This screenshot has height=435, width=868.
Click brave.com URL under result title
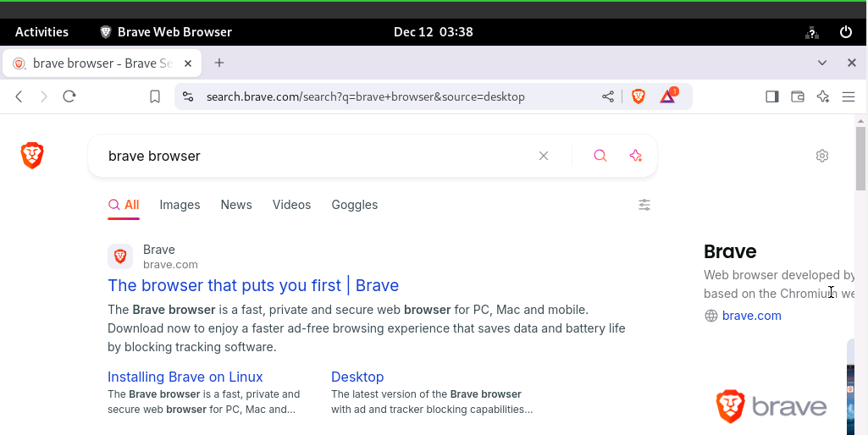170,265
